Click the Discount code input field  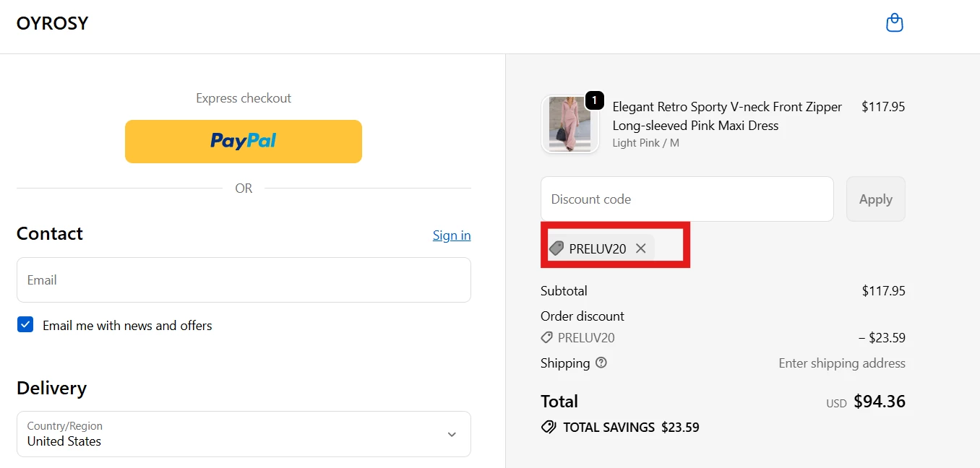pos(687,199)
